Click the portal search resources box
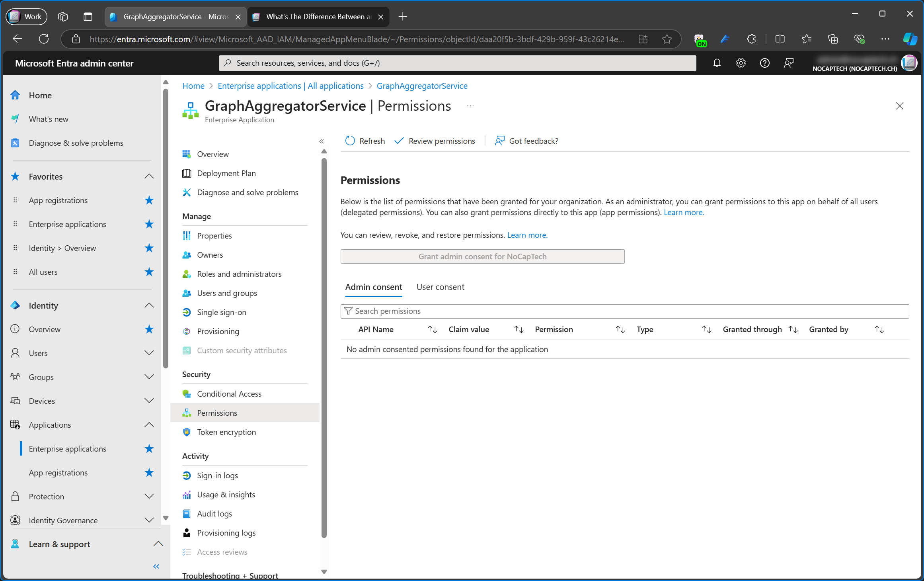924x581 pixels. click(x=457, y=63)
